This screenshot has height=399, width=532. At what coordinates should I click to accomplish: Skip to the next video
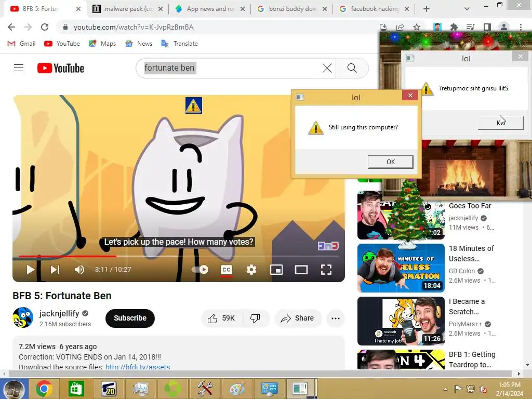point(55,270)
